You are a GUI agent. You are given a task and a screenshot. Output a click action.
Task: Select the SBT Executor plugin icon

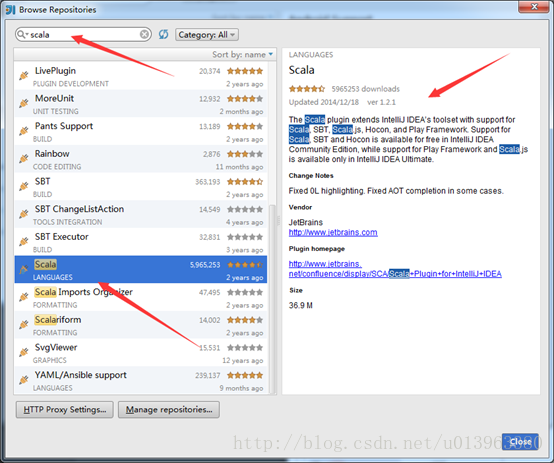[24, 241]
